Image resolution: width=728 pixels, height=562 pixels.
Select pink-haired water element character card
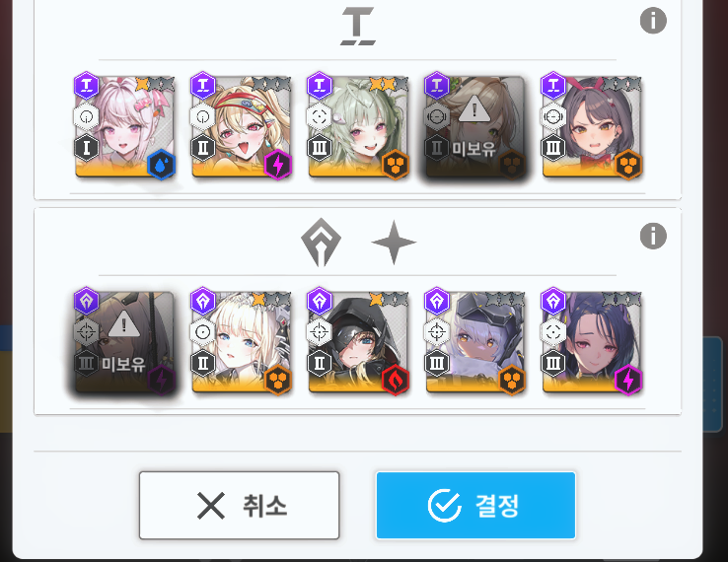point(124,126)
